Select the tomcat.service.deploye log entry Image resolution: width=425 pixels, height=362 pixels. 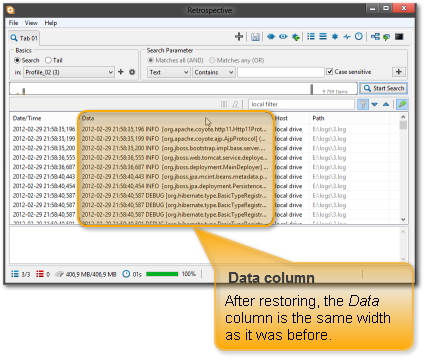[204, 158]
